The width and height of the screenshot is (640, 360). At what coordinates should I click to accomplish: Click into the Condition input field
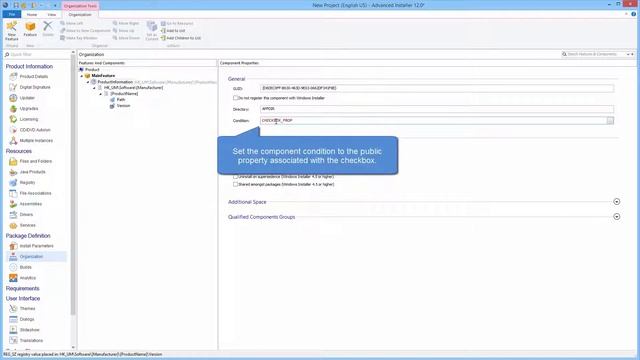point(433,120)
